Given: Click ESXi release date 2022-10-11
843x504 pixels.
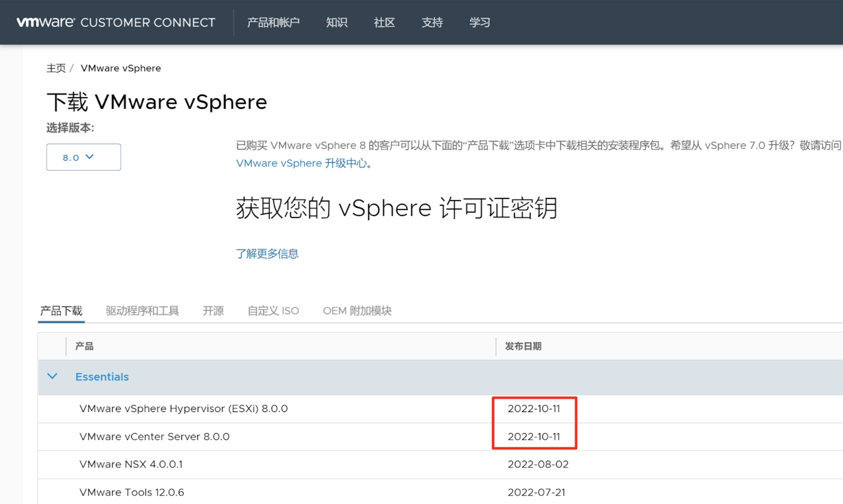Looking at the screenshot, I should (x=534, y=409).
